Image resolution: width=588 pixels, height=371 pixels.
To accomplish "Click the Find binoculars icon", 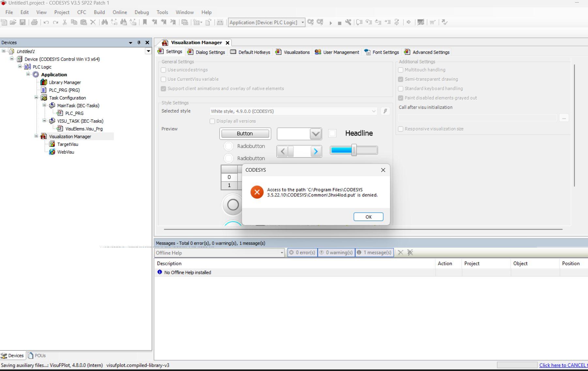I will pyautogui.click(x=104, y=22).
